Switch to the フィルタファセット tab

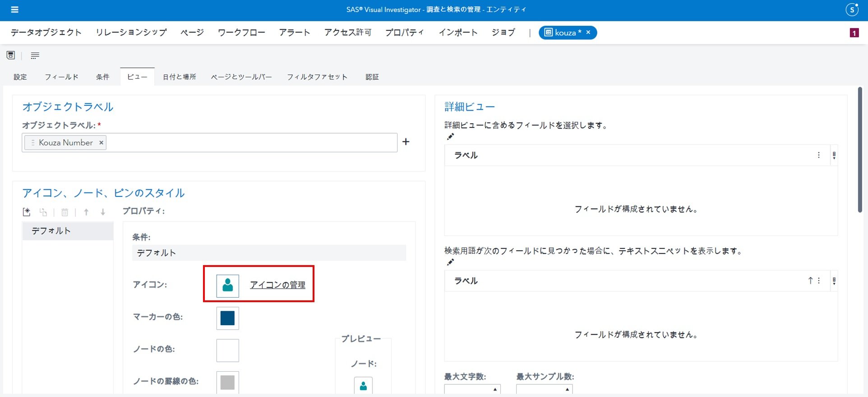(x=318, y=77)
